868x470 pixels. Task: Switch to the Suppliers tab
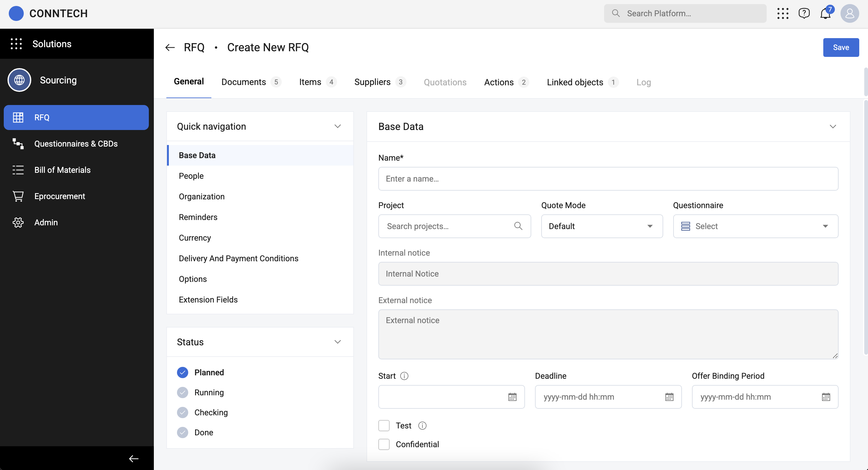click(x=380, y=82)
